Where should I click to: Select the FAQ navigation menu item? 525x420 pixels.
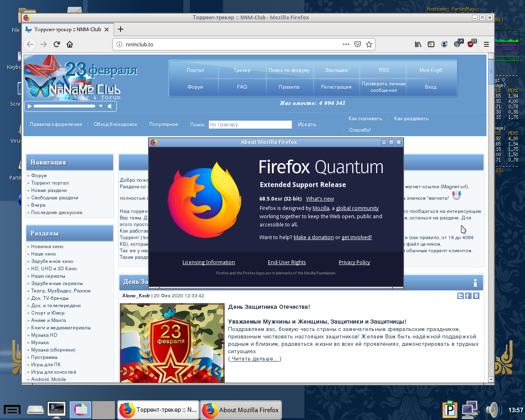[242, 87]
